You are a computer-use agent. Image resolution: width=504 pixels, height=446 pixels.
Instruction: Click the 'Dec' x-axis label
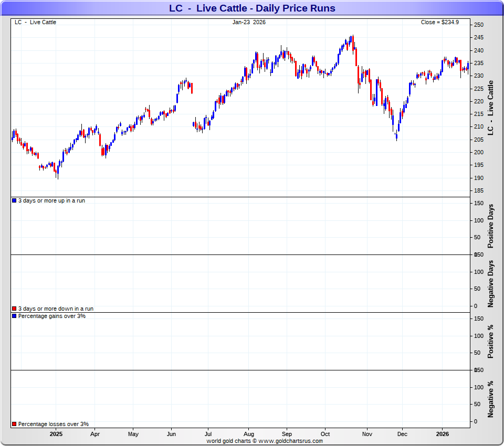402,434
